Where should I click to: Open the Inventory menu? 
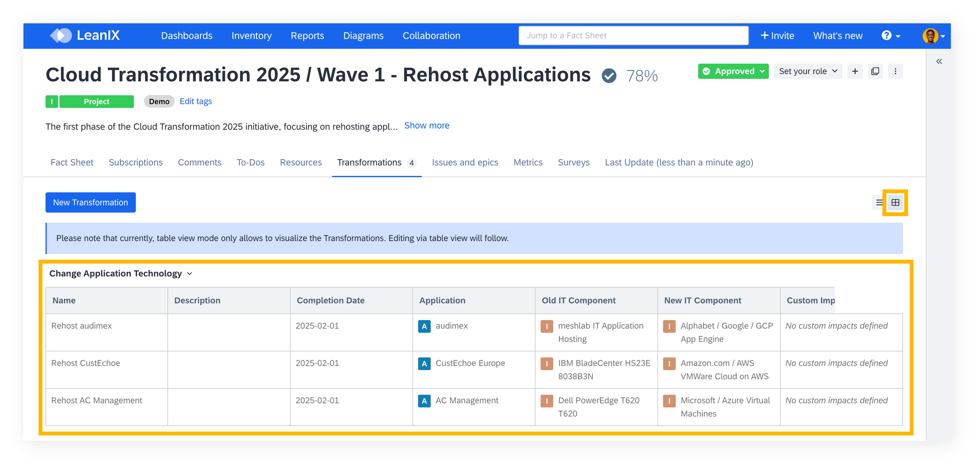click(251, 36)
